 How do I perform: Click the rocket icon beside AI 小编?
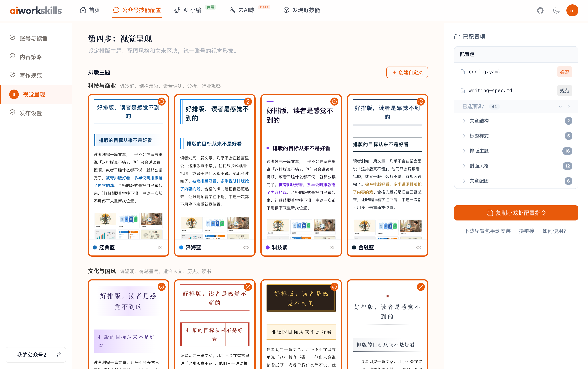(177, 10)
